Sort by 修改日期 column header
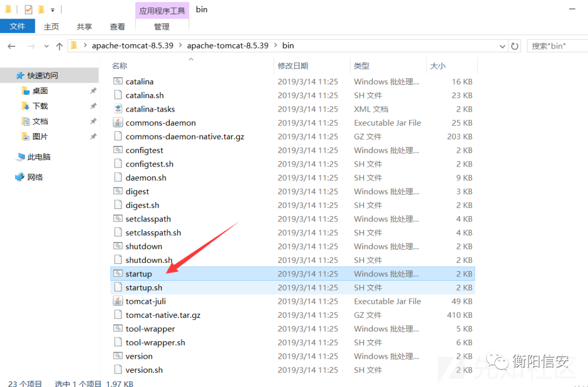588x387 pixels. (x=293, y=66)
